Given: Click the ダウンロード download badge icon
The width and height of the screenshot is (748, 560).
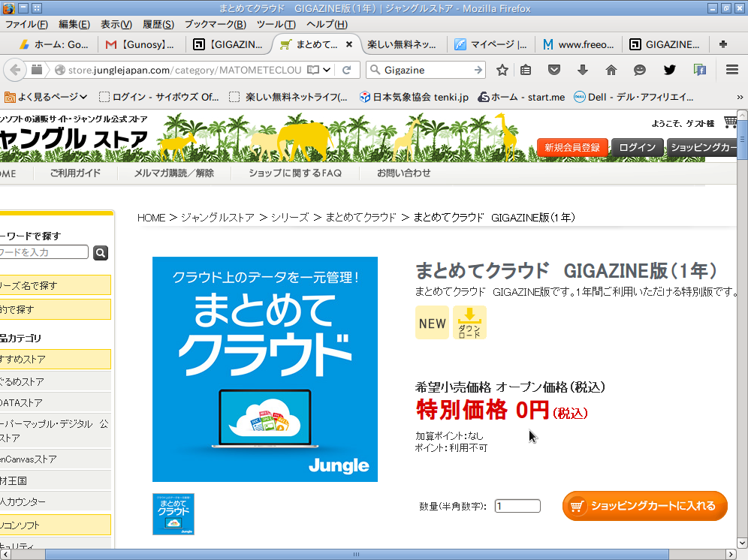Looking at the screenshot, I should click(x=469, y=323).
